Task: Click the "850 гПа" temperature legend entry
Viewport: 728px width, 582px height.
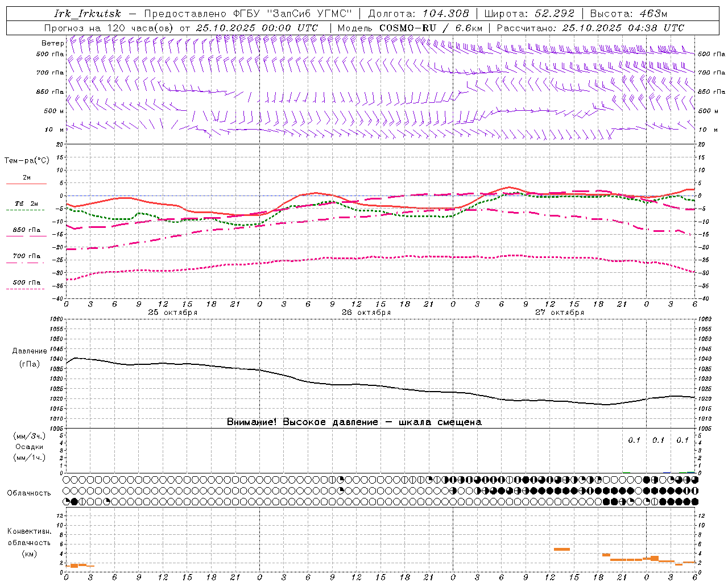Action: [27, 230]
